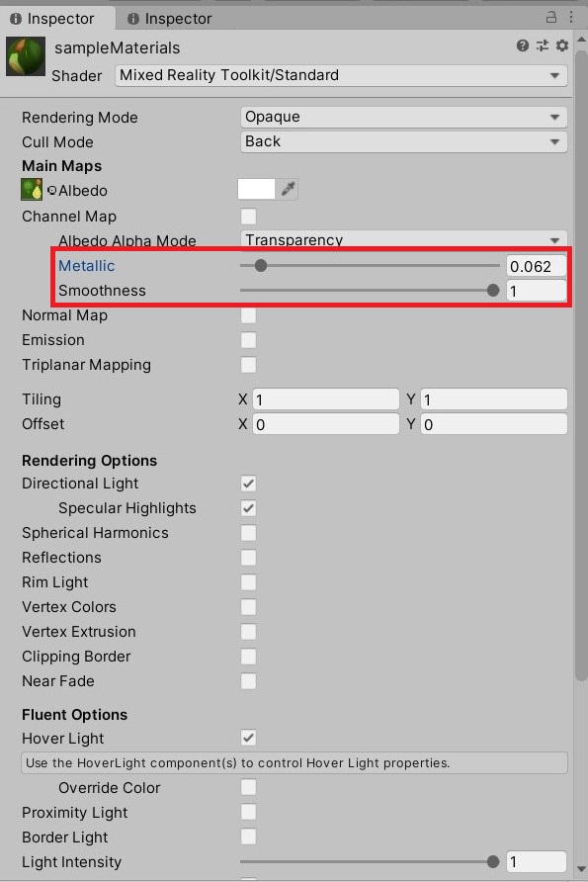Image resolution: width=588 pixels, height=882 pixels.
Task: Open the material help reference icon
Action: point(522,45)
